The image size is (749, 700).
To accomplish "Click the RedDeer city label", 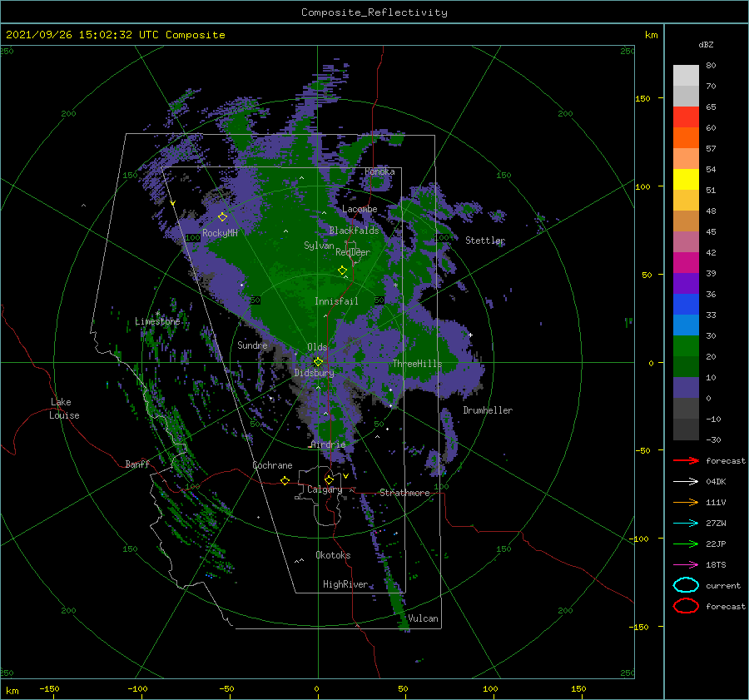I will [x=353, y=252].
